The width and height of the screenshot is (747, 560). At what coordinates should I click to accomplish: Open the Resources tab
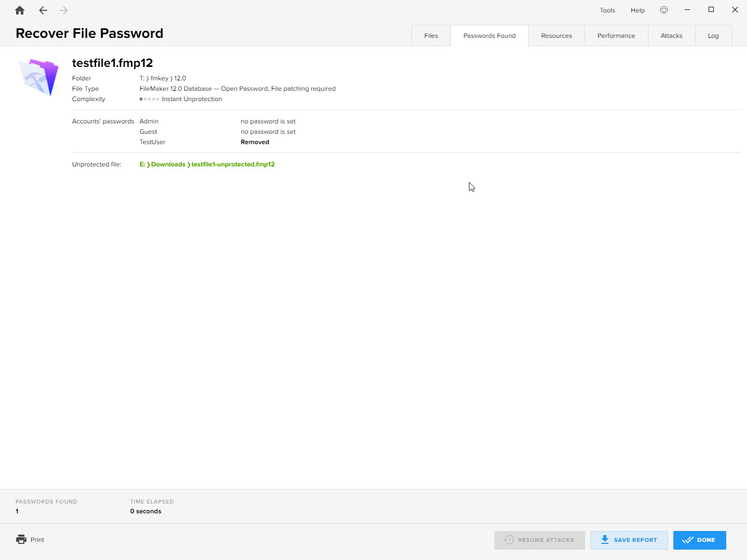pyautogui.click(x=557, y=36)
